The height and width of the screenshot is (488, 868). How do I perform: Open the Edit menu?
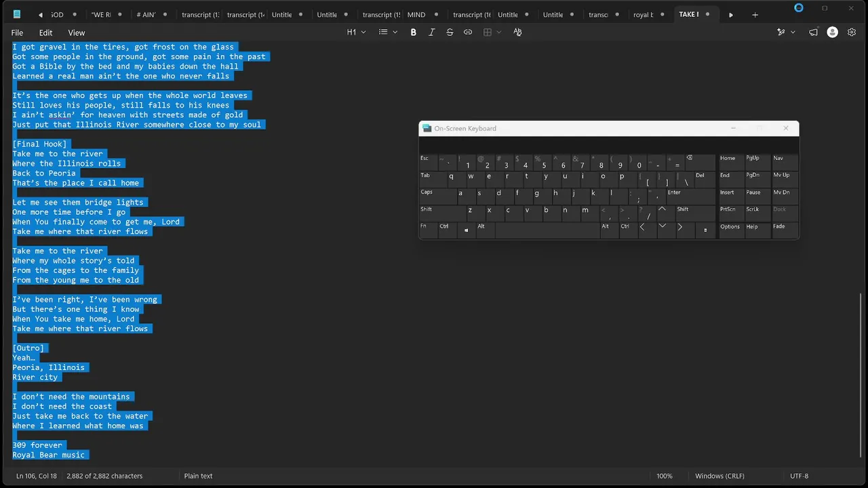45,33
